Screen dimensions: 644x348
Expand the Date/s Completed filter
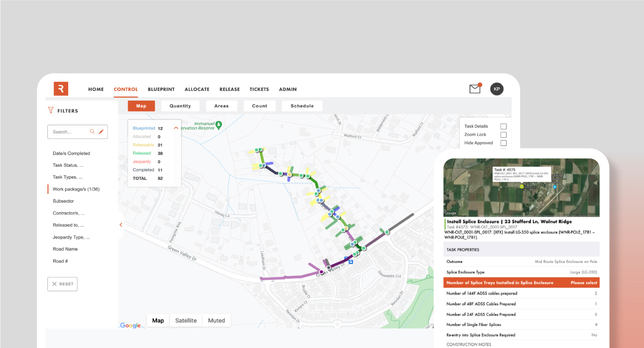pyautogui.click(x=72, y=153)
